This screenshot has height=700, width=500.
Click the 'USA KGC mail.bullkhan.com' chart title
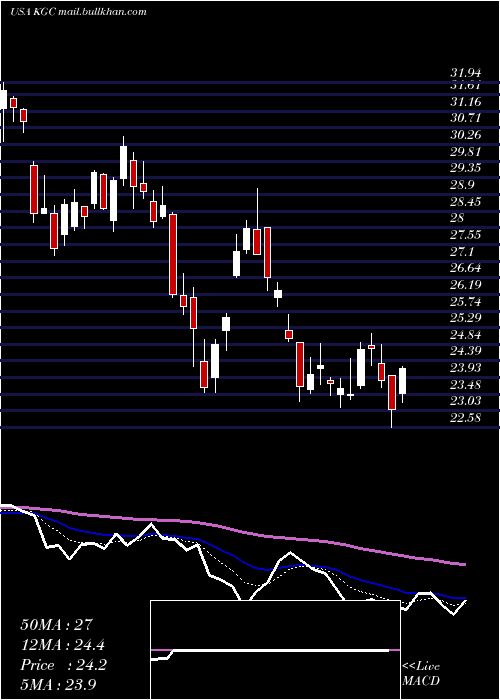79,12
